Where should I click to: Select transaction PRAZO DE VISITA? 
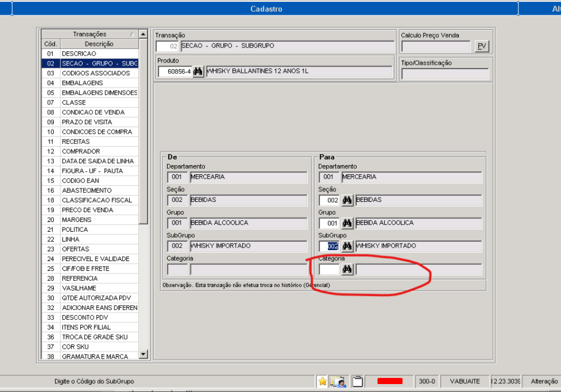pos(90,122)
